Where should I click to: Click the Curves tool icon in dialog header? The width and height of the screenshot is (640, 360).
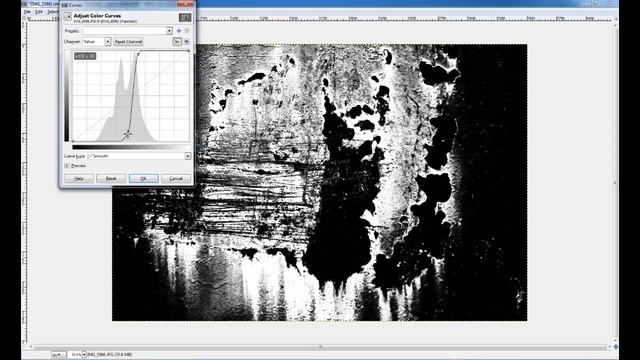(67, 16)
